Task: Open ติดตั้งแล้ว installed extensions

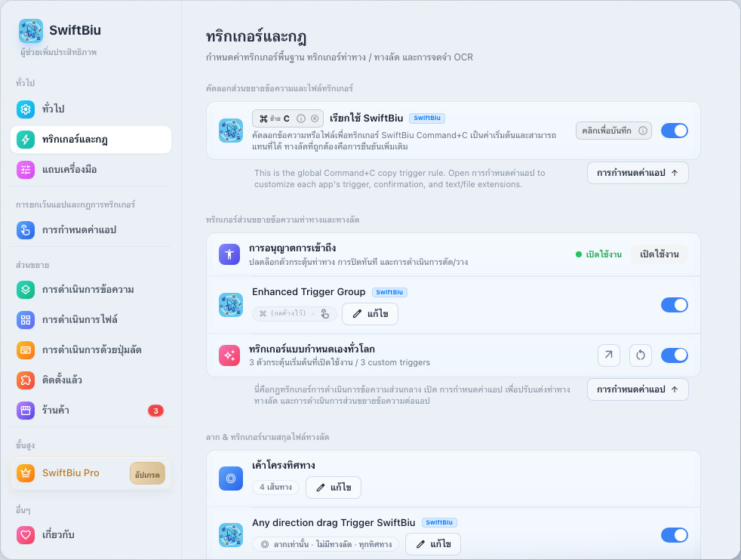Action: click(x=91, y=380)
